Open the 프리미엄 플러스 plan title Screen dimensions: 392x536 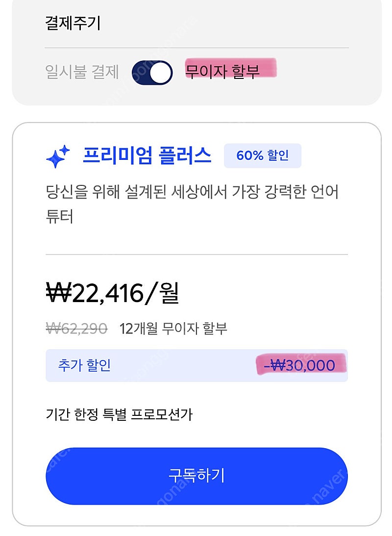point(147,155)
